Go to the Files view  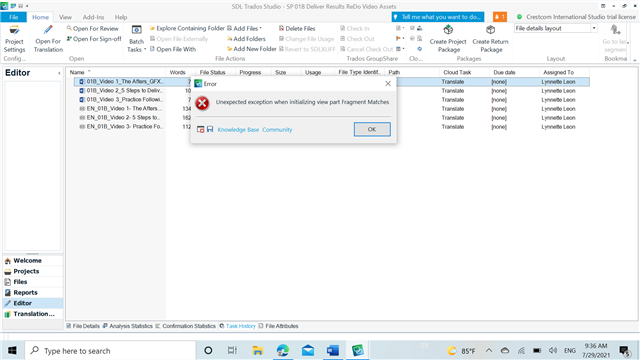click(x=33, y=282)
